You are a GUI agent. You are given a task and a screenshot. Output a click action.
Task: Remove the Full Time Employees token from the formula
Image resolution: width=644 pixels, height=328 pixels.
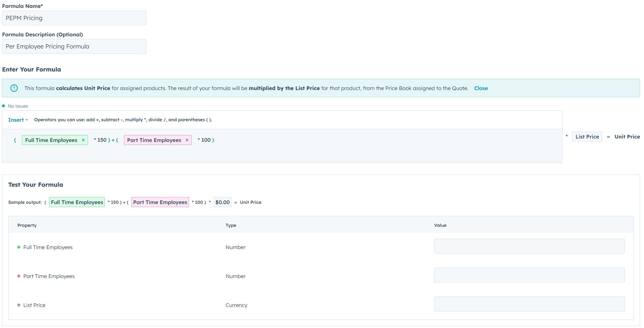click(83, 140)
